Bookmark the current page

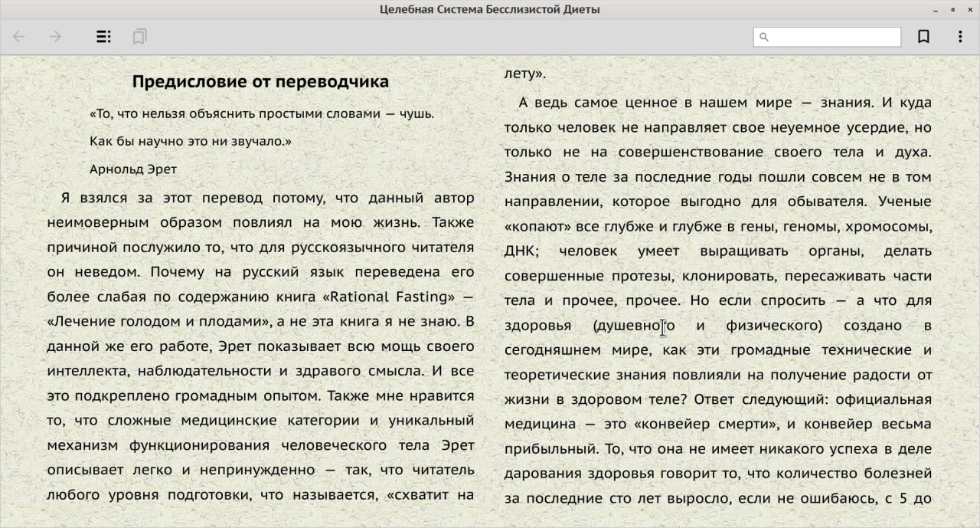point(923,37)
